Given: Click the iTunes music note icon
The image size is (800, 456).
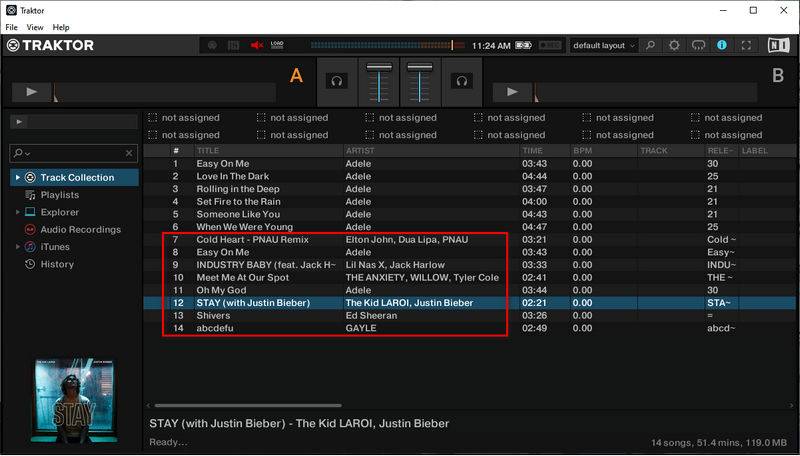Looking at the screenshot, I should pyautogui.click(x=30, y=247).
